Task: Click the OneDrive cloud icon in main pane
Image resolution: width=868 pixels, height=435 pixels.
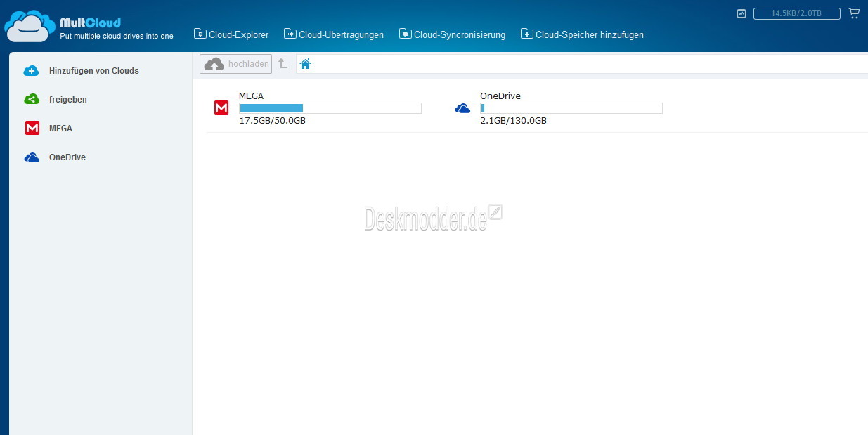Action: 462,108
